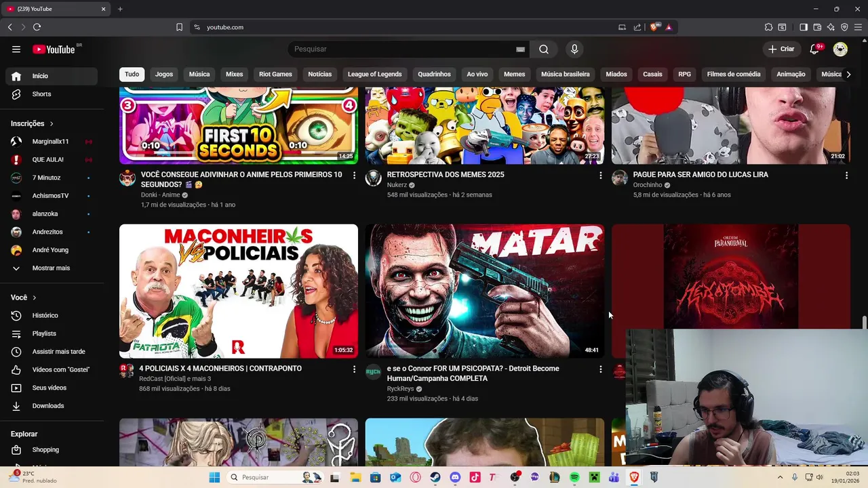Play the Maconheiros vs Policiais thumbnail
Screen dimensions: 868x488
tap(239, 291)
